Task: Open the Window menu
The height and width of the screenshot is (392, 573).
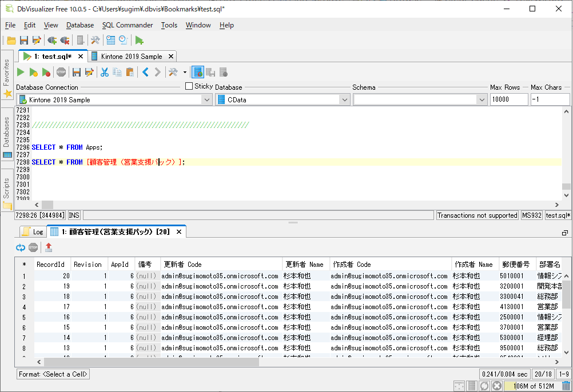Action: 198,25
